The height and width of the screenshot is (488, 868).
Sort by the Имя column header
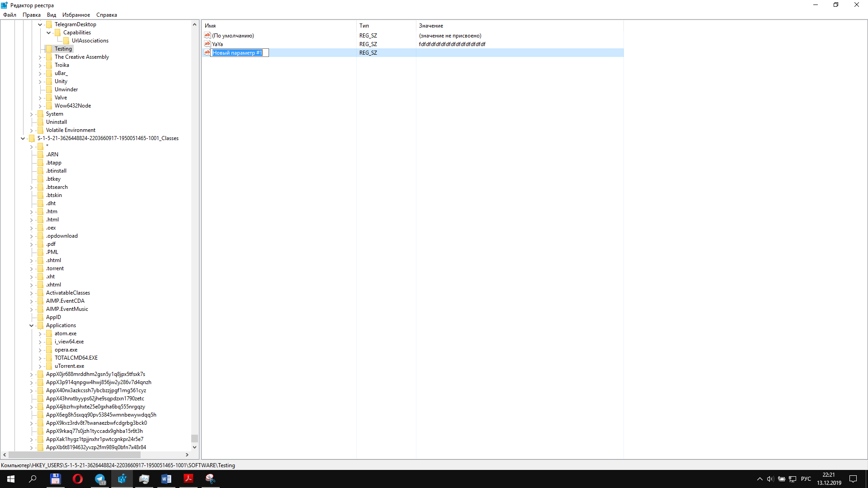pyautogui.click(x=279, y=26)
